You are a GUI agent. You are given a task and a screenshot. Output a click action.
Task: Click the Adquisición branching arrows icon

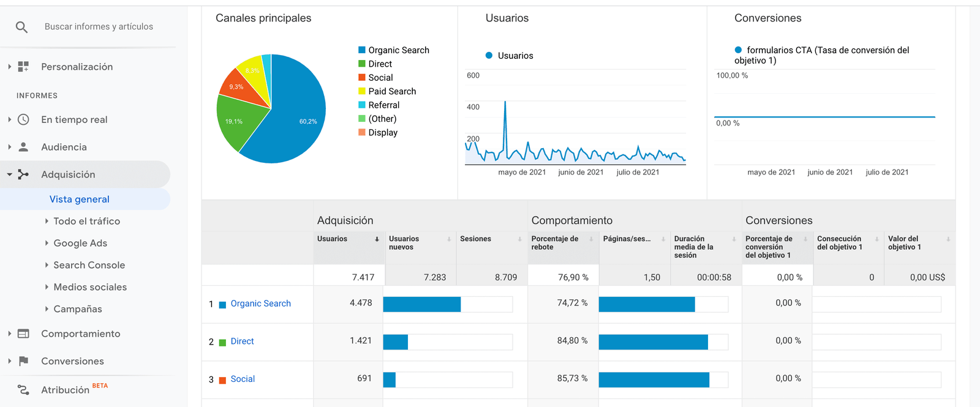pyautogui.click(x=23, y=174)
